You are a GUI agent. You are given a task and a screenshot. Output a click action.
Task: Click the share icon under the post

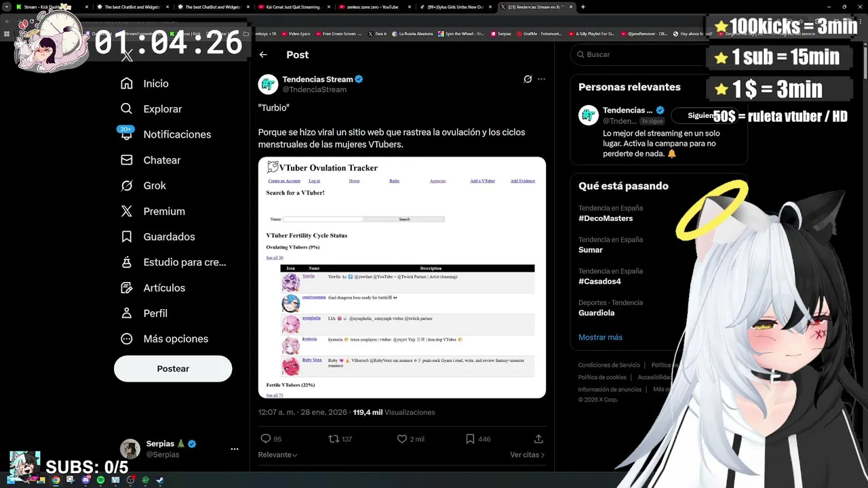[x=538, y=439]
